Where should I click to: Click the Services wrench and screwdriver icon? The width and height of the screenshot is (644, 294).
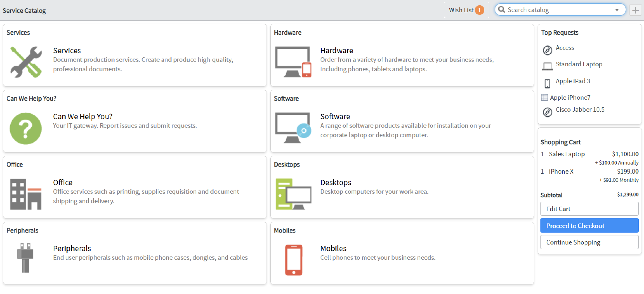26,62
